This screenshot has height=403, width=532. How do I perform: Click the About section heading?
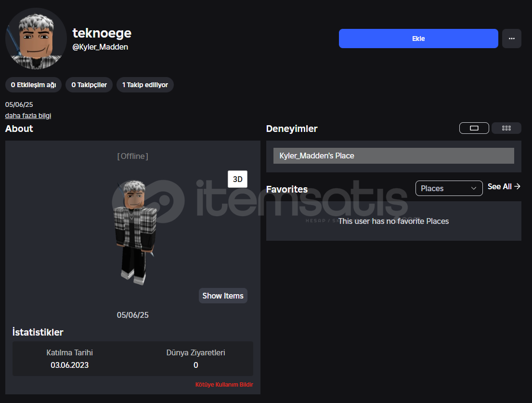click(x=19, y=129)
